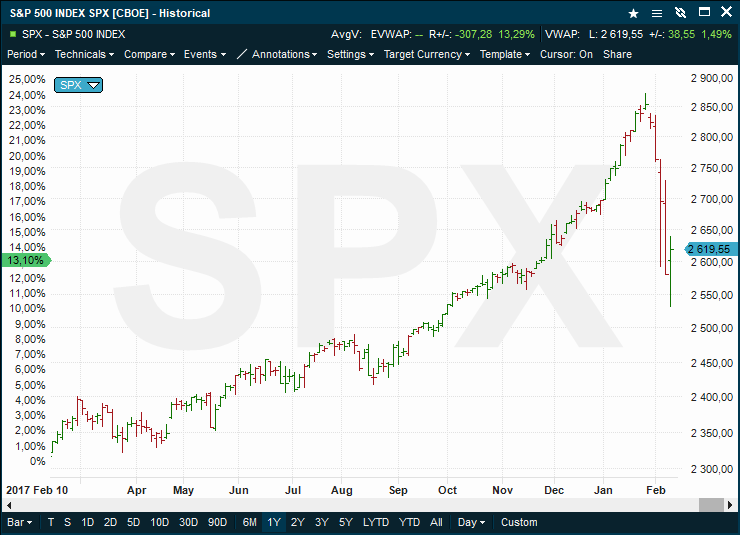Click the last price L: 2 619,55
Image resolution: width=740 pixels, height=535 pixels.
[615, 34]
